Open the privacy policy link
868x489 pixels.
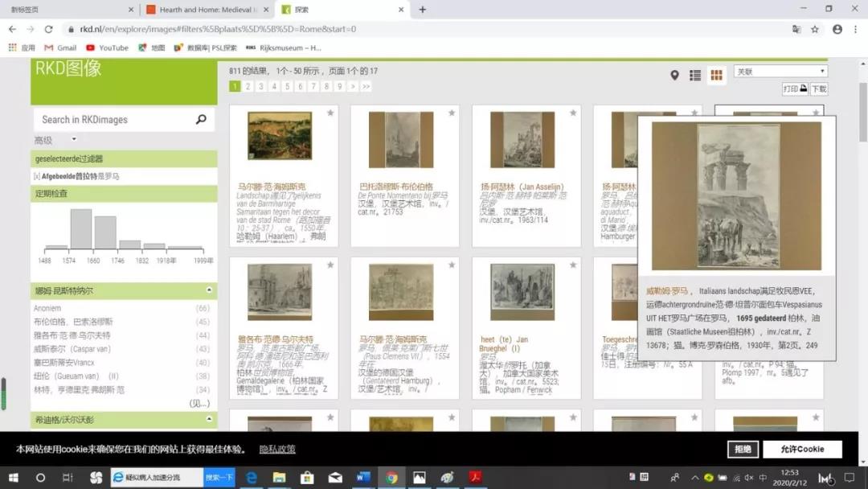[x=277, y=449]
